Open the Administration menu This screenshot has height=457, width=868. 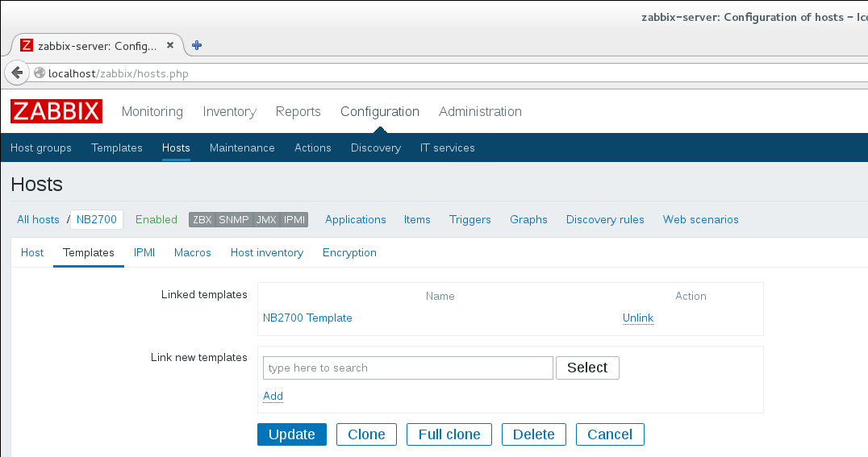pos(480,112)
